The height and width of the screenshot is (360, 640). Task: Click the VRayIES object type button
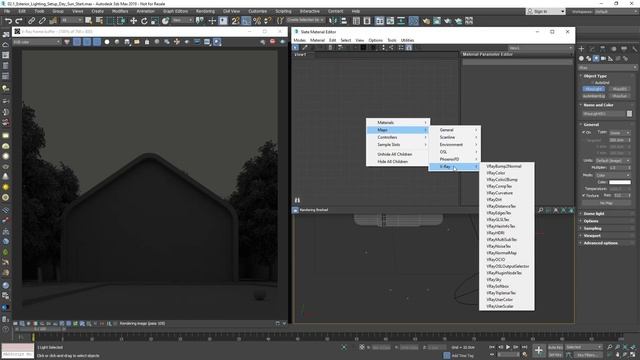619,89
